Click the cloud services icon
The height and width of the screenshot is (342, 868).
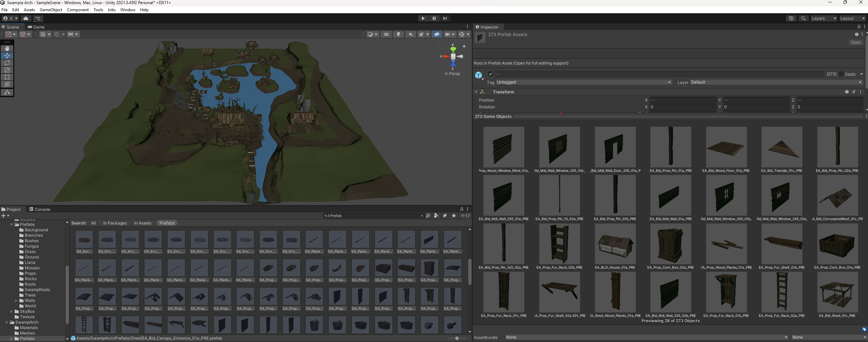[26, 18]
